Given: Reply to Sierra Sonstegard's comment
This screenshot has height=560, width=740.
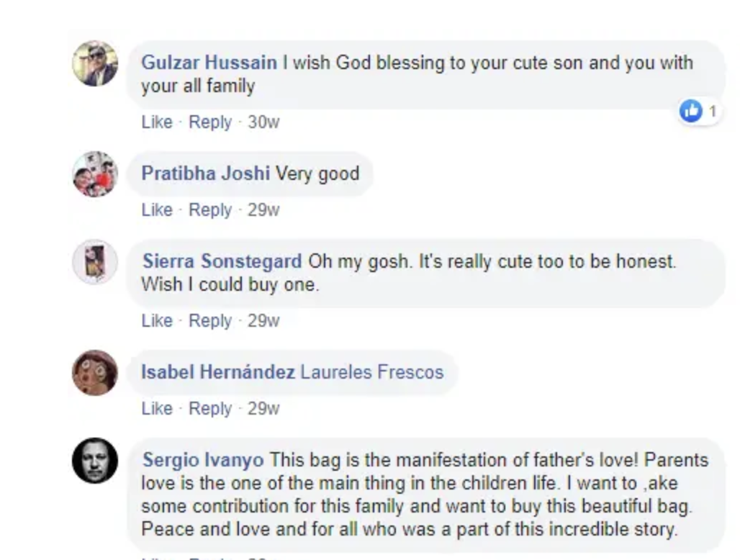Looking at the screenshot, I should pyautogui.click(x=209, y=321).
